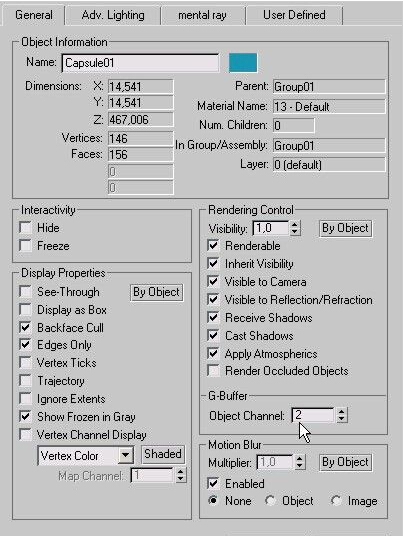The height and width of the screenshot is (536, 404).
Task: Click the Faces value 156
Action: [x=141, y=155]
